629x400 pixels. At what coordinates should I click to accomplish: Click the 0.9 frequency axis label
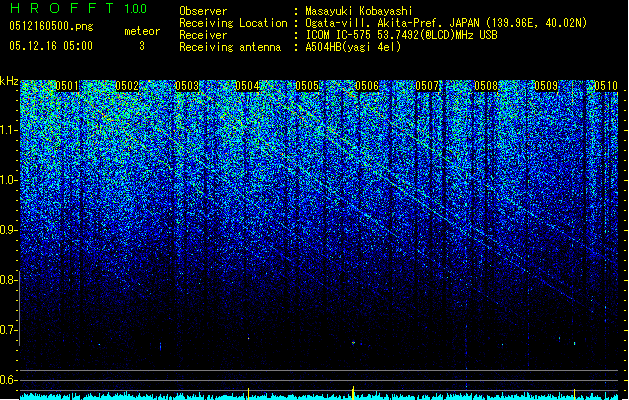point(9,230)
